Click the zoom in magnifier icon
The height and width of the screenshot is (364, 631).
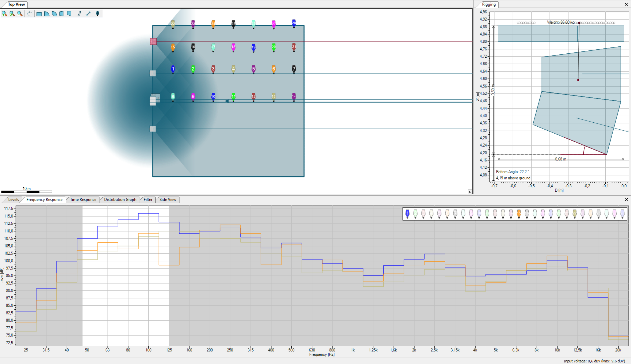point(4,14)
